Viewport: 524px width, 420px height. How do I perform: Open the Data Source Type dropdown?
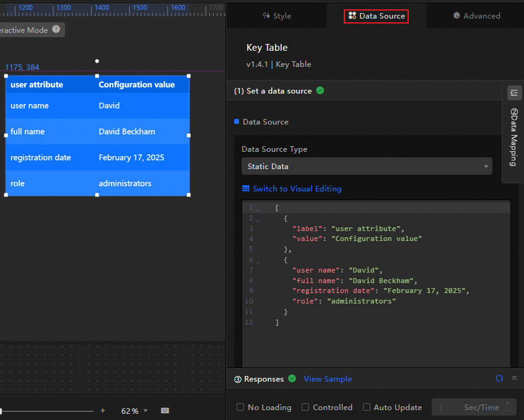pos(367,166)
